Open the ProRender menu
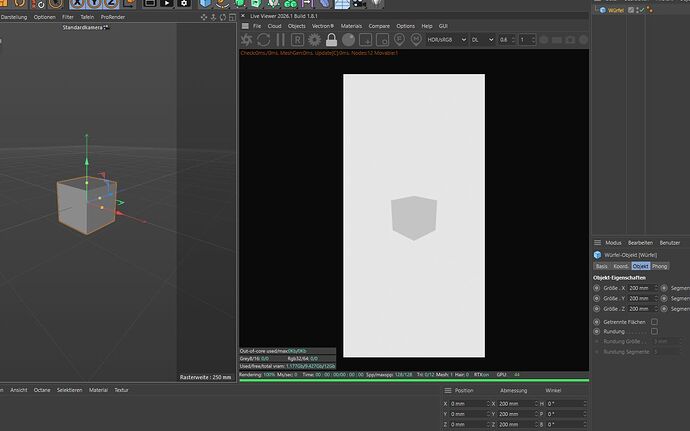Screen dimensions: 690x431 pyautogui.click(x=113, y=17)
